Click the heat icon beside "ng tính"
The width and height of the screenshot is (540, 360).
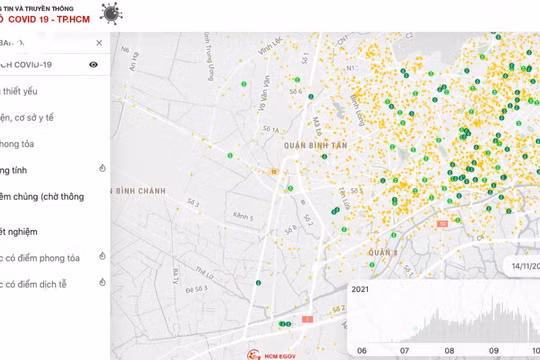[102, 168]
